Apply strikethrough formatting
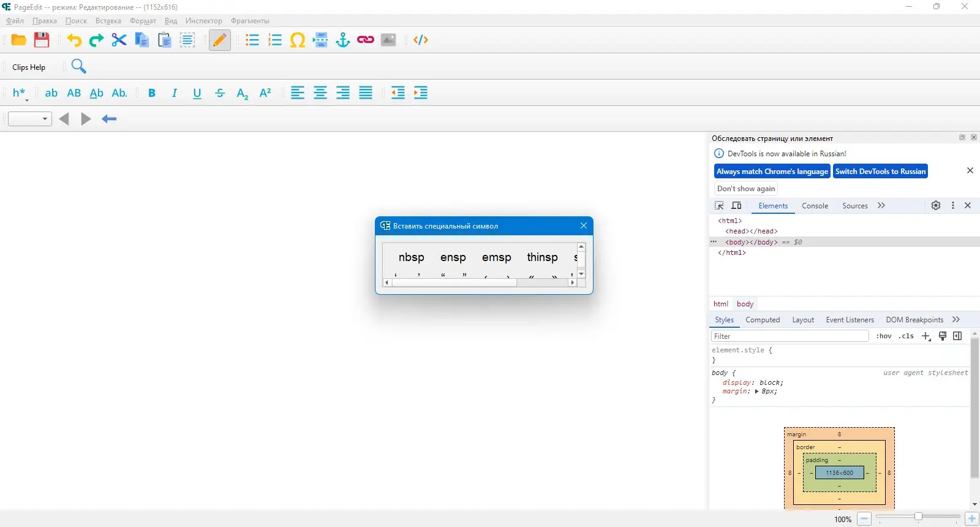The image size is (980, 527). click(220, 93)
